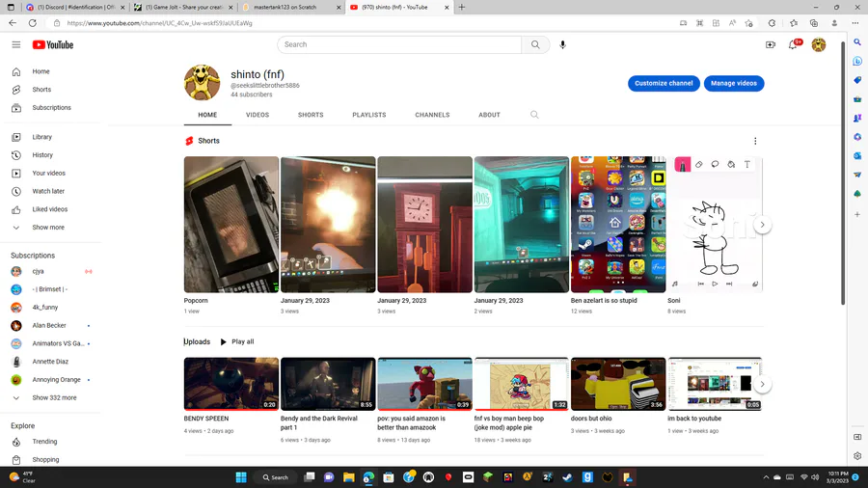Click the Customize channel button
This screenshot has height=488, width=868.
click(664, 84)
